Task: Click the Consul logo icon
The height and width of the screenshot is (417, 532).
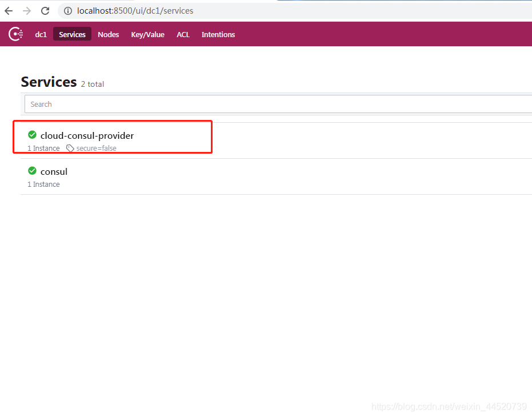Action: pyautogui.click(x=15, y=34)
